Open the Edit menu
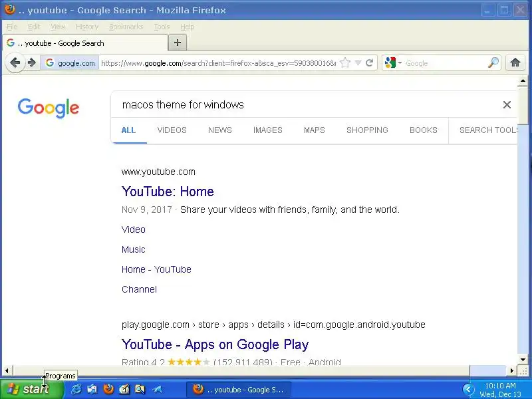The width and height of the screenshot is (532, 399). (34, 27)
